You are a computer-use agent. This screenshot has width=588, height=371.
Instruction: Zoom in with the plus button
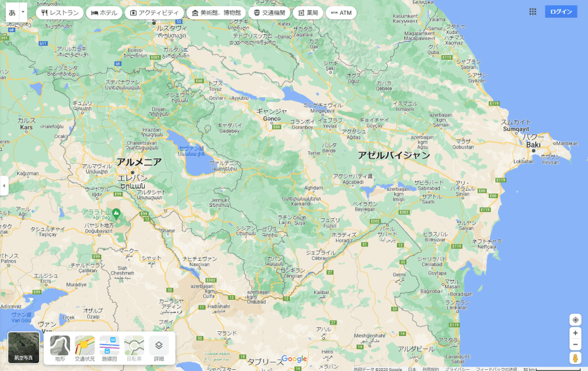[x=575, y=333]
